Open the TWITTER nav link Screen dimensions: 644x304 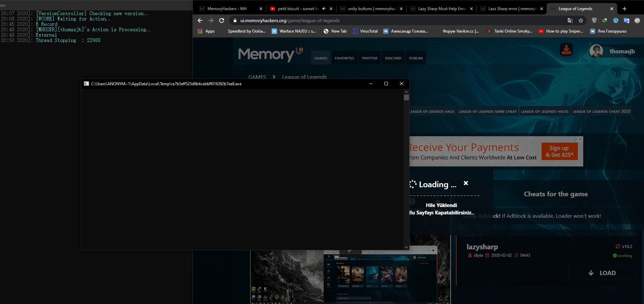(370, 58)
